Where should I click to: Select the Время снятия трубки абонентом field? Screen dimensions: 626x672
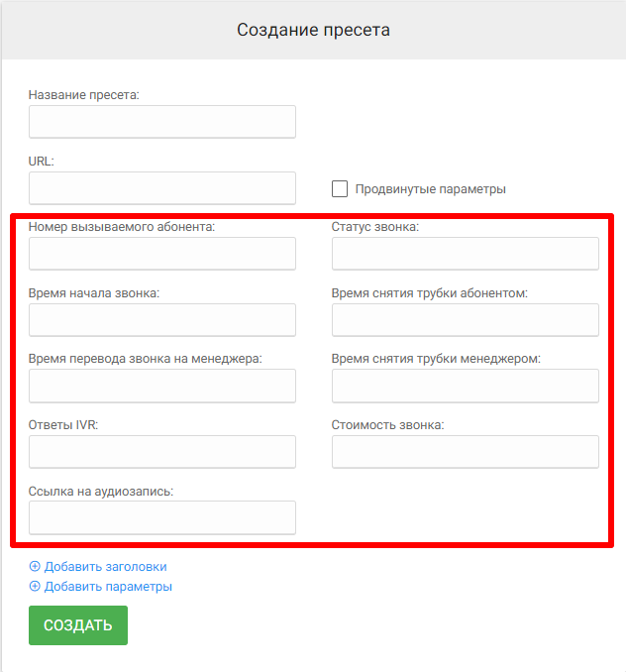click(x=465, y=320)
